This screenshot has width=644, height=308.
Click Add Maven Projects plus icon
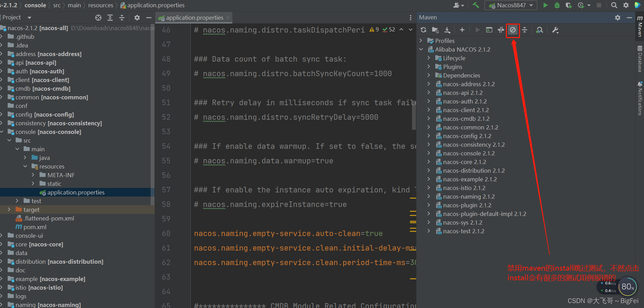coord(462,30)
